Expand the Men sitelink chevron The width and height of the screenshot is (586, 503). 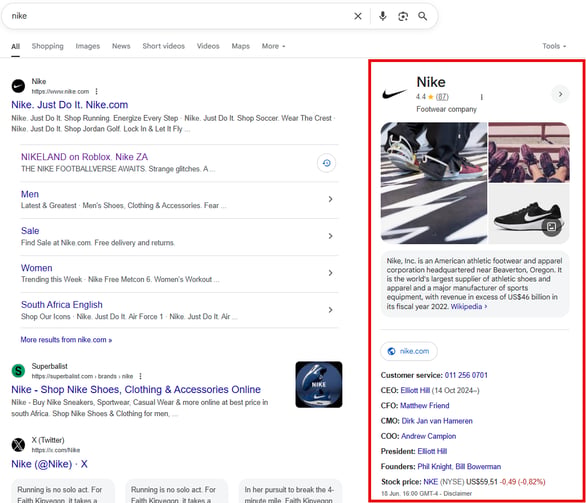click(330, 199)
